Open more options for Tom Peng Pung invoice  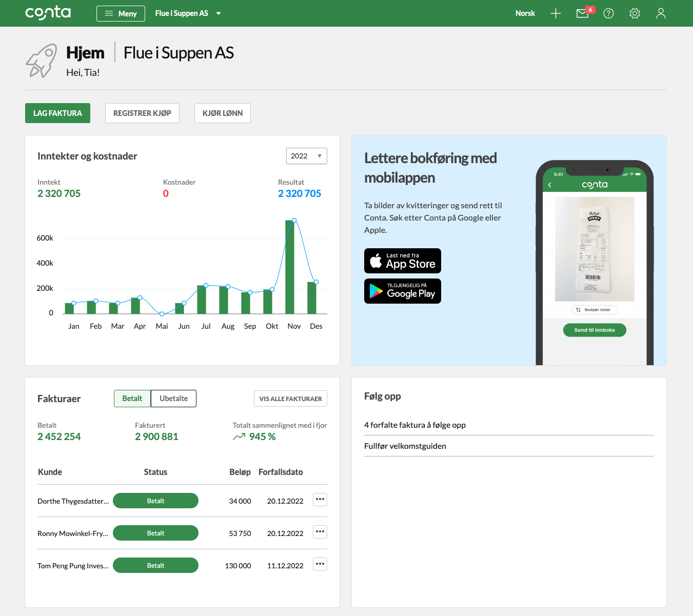(320, 564)
